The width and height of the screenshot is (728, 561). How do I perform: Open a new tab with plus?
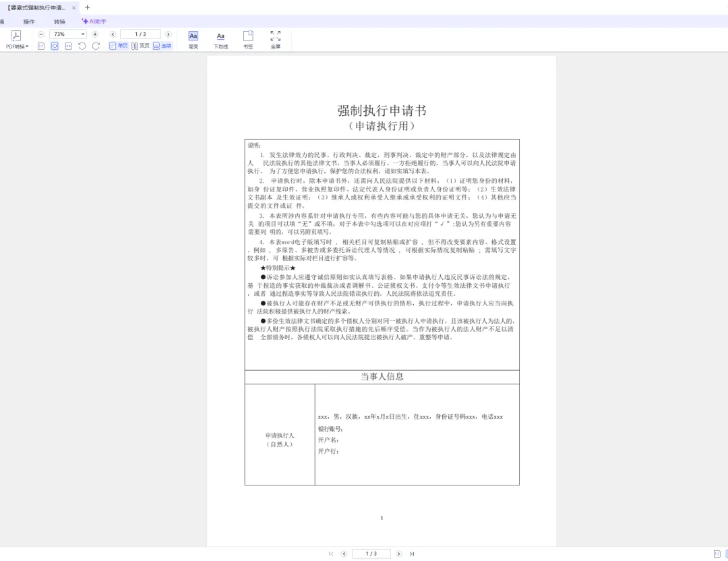[x=87, y=7]
